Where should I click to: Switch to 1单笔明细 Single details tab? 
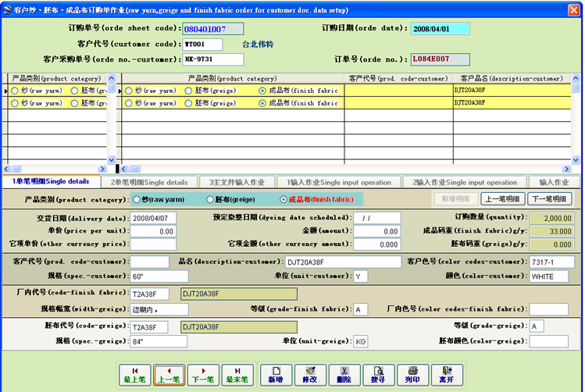point(51,182)
